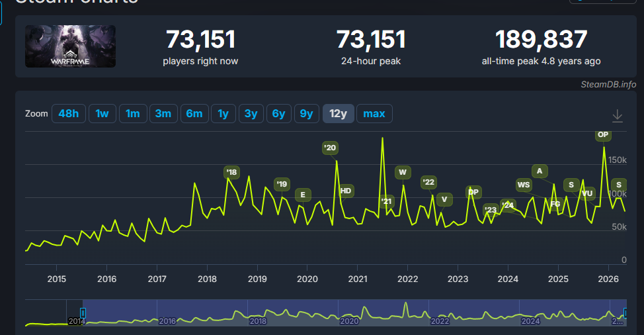The width and height of the screenshot is (644, 335).
Task: Open the FG event marker
Action: coord(555,204)
